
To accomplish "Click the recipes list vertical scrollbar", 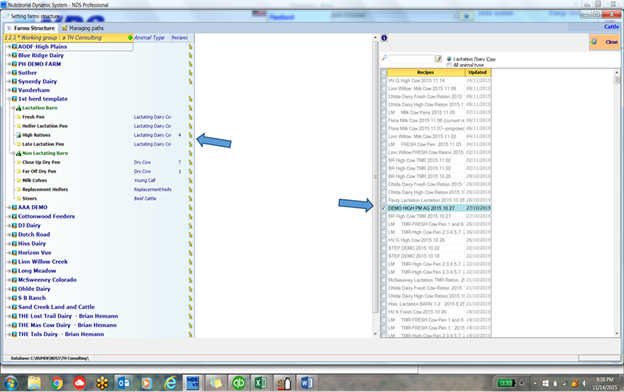I will (x=617, y=203).
